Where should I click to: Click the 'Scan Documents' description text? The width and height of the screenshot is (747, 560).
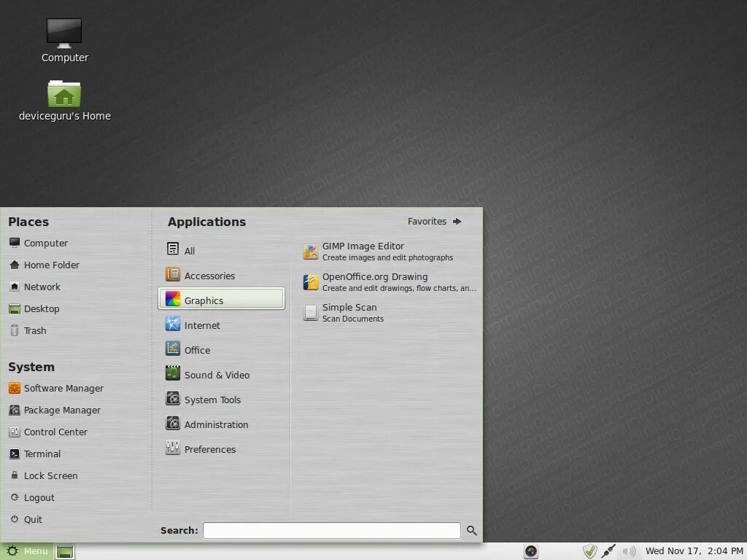tap(352, 319)
